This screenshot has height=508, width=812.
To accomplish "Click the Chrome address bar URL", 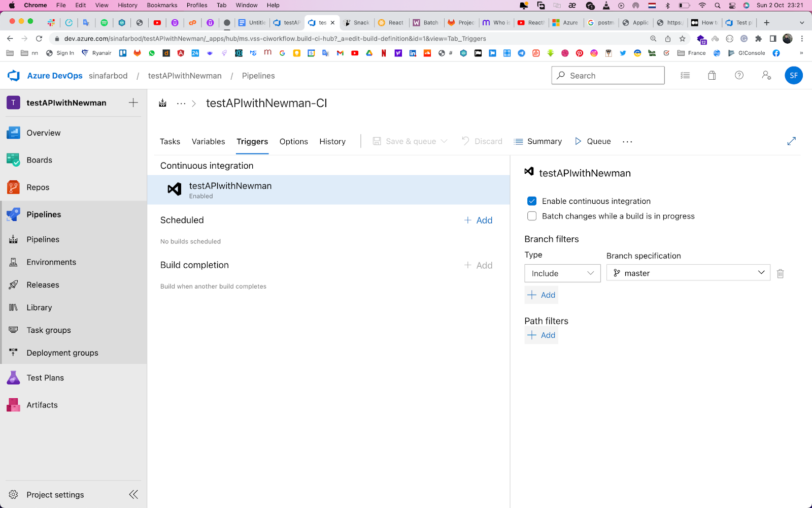I will [275, 39].
